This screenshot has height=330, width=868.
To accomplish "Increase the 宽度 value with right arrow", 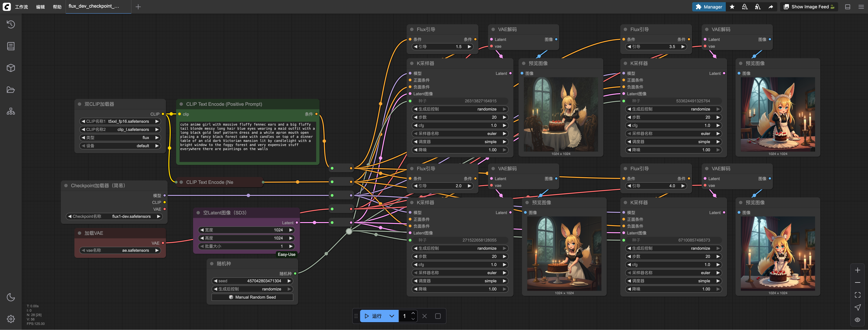I will [x=291, y=230].
